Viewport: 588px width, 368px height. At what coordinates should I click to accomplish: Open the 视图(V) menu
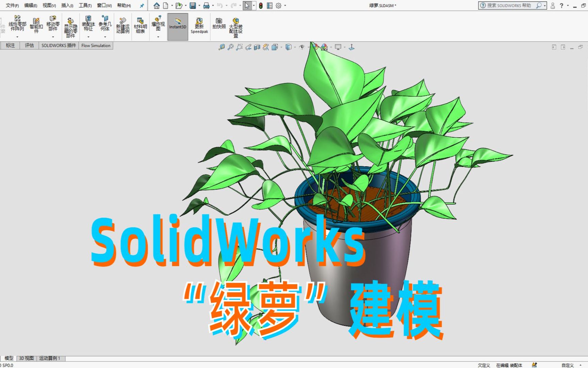(x=49, y=5)
